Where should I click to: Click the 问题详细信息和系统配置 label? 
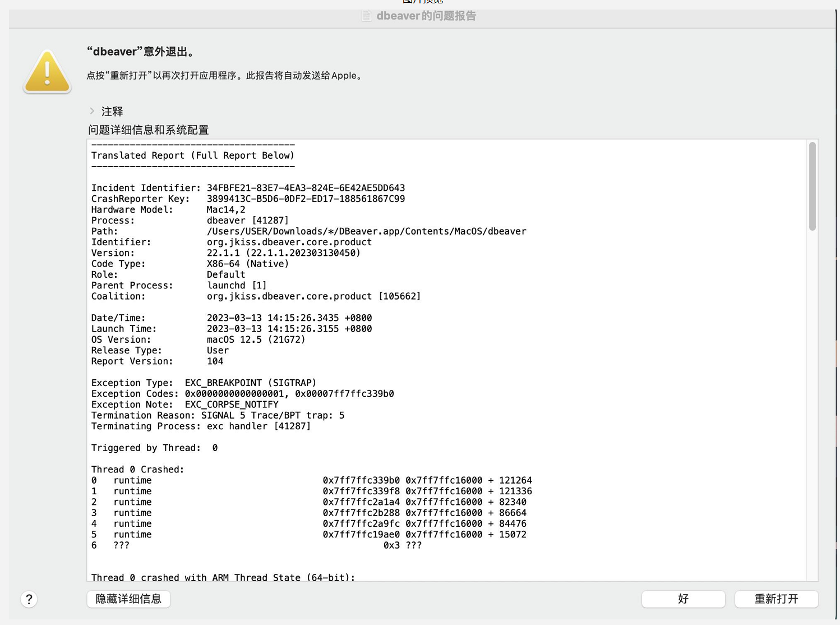pyautogui.click(x=149, y=130)
